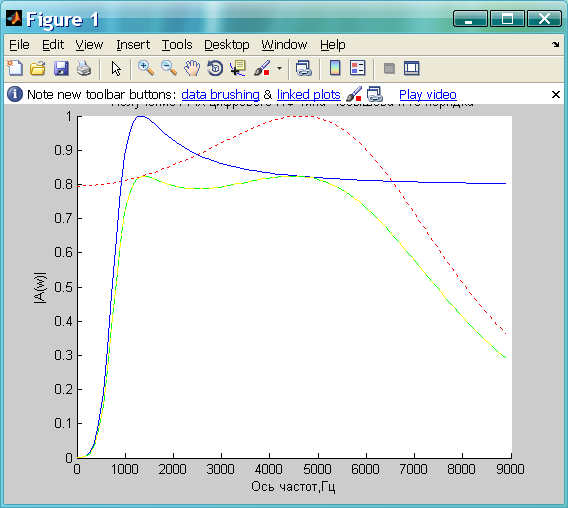Open the Insert menu
Screen dimensions: 568x508
click(x=133, y=45)
